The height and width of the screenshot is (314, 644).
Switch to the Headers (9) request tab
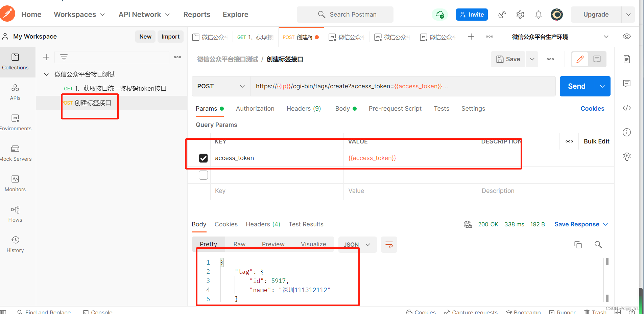tap(304, 109)
